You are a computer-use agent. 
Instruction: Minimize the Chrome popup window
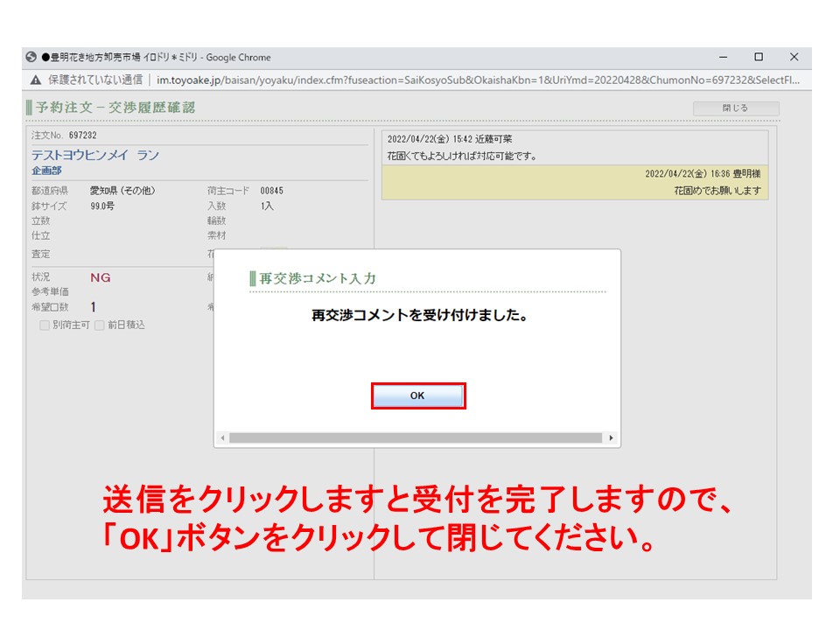pos(724,57)
